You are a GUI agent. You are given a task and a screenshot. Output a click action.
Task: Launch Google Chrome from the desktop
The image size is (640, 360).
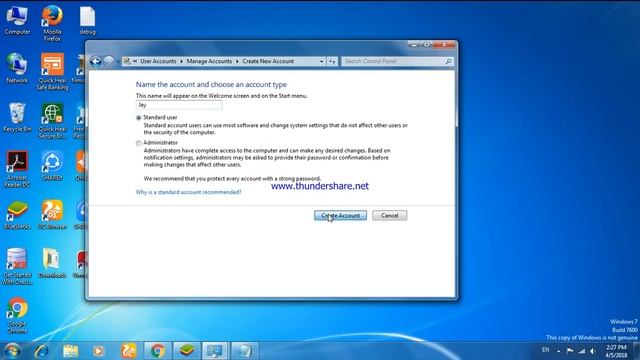point(17,315)
